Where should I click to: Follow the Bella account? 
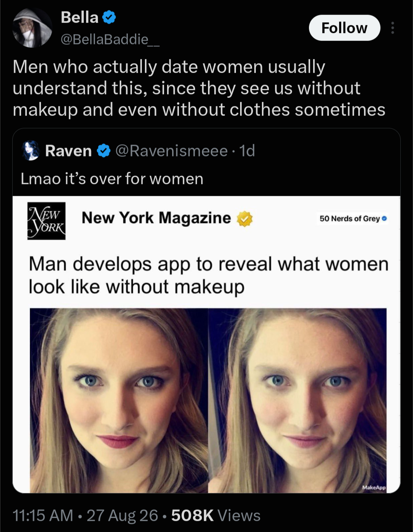coord(344,28)
